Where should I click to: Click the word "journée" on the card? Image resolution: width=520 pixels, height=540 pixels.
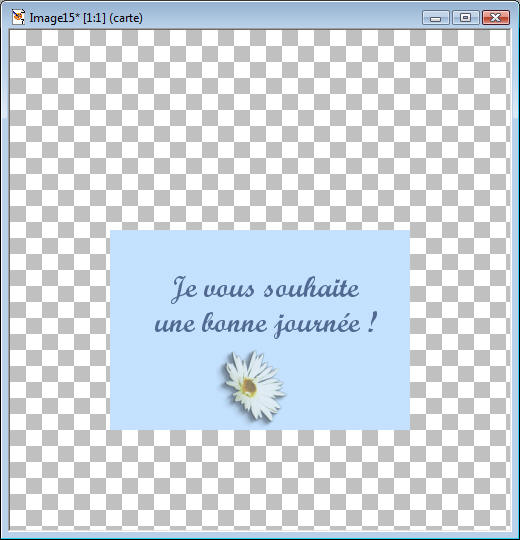tap(317, 325)
